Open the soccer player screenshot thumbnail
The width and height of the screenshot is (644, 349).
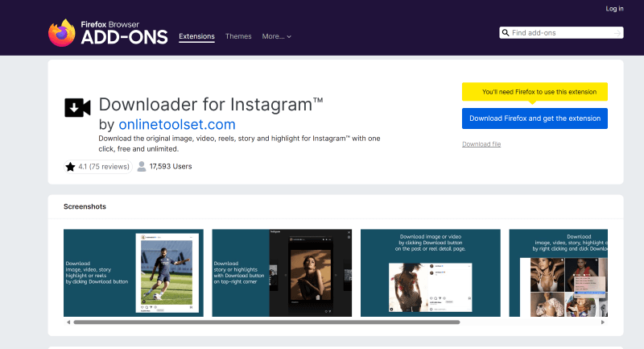[134, 273]
